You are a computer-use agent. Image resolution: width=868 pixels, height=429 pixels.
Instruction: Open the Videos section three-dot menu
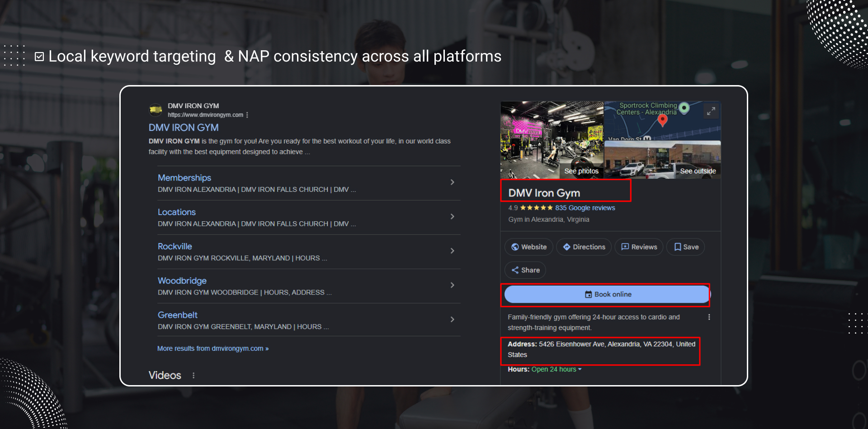[193, 376]
